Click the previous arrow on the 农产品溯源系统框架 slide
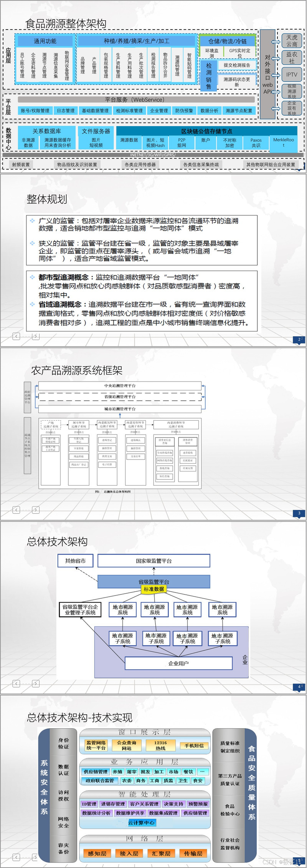 coord(16,510)
